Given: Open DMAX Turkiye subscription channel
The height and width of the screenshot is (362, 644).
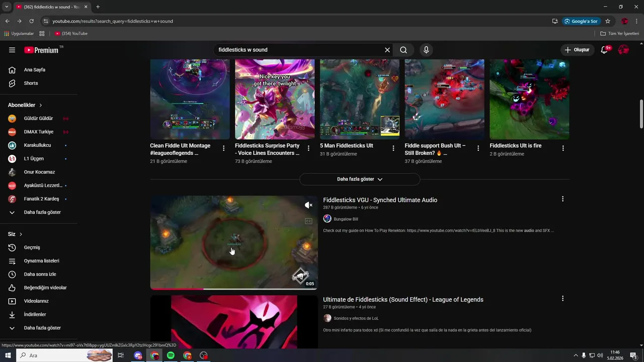Looking at the screenshot, I should (x=38, y=132).
